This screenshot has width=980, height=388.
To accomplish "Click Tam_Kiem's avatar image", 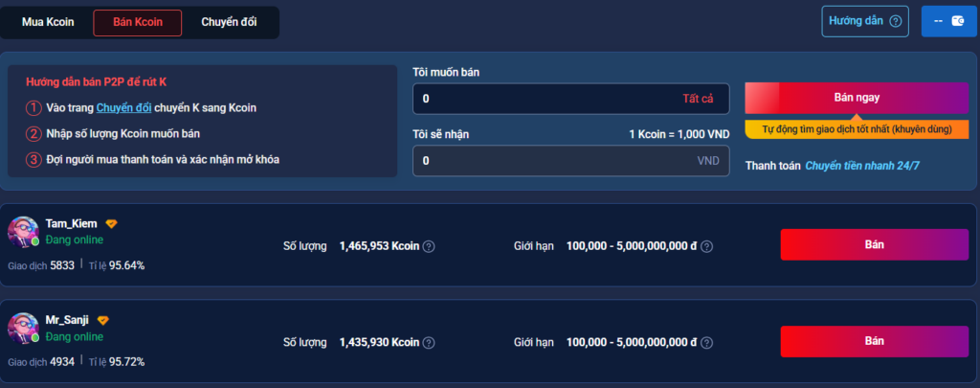I will coord(23,233).
